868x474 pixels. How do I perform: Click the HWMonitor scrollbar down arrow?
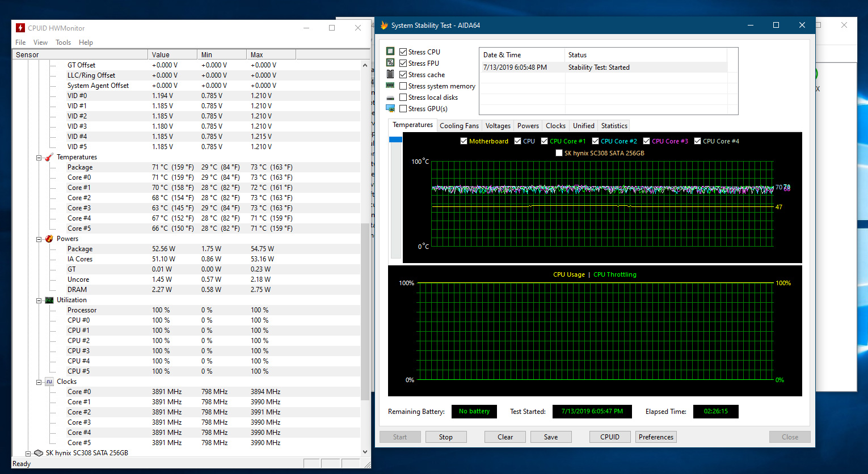pos(365,452)
